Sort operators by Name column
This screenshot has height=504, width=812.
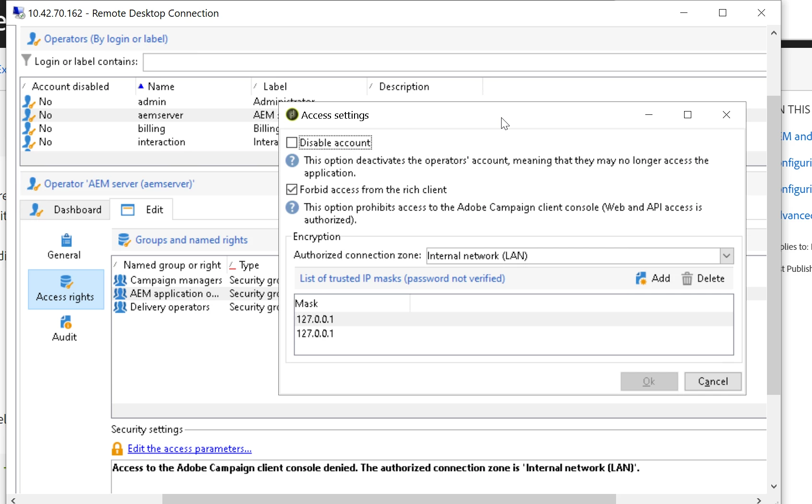tap(194, 87)
